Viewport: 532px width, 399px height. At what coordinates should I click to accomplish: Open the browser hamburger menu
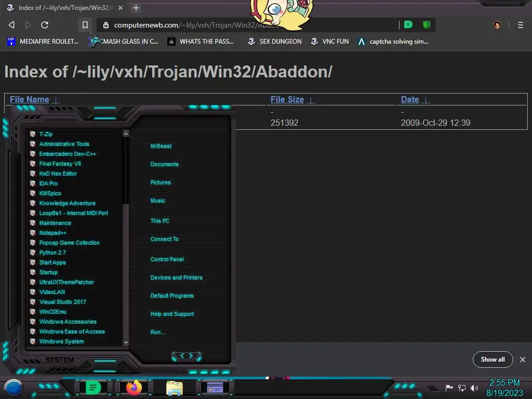coord(521,25)
